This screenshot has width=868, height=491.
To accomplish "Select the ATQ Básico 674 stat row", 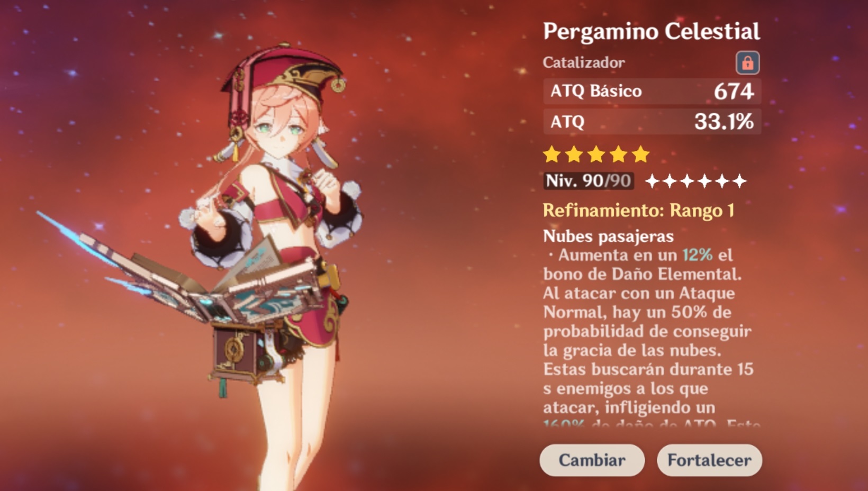I will pyautogui.click(x=652, y=91).
